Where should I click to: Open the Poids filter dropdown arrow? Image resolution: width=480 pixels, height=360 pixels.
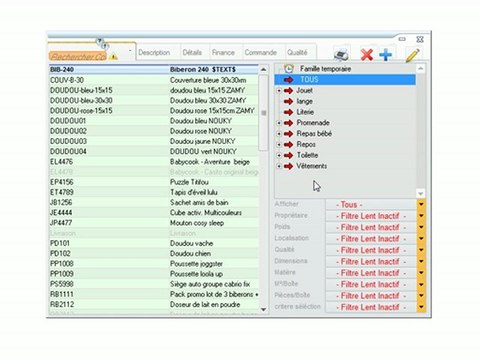point(421,227)
